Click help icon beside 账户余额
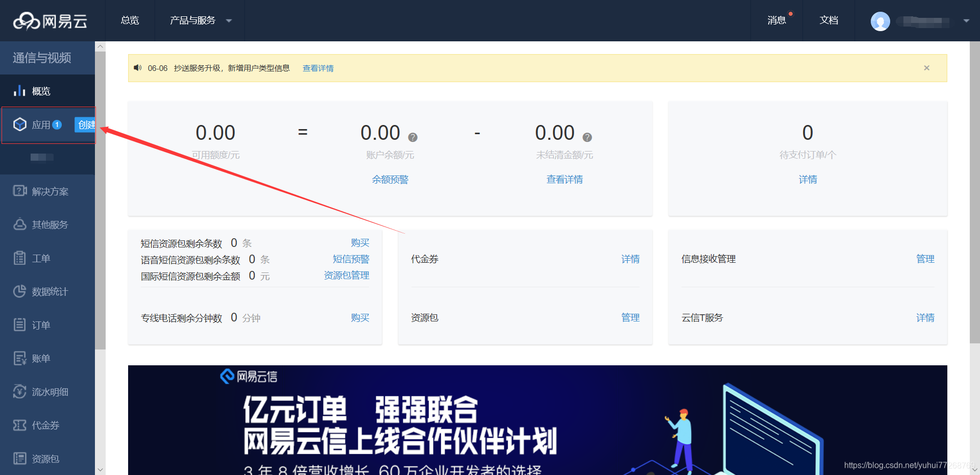The image size is (980, 475). pos(412,137)
